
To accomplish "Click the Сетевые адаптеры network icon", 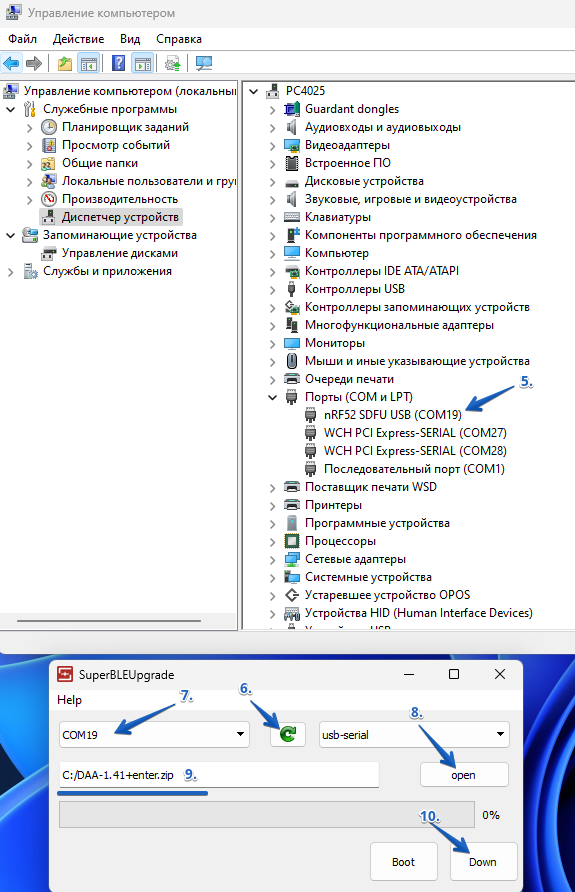I will pyautogui.click(x=292, y=559).
